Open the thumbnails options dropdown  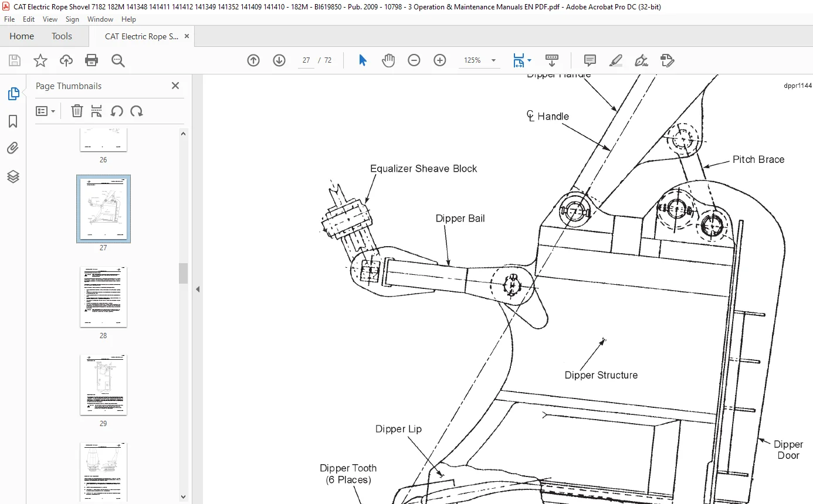[46, 111]
